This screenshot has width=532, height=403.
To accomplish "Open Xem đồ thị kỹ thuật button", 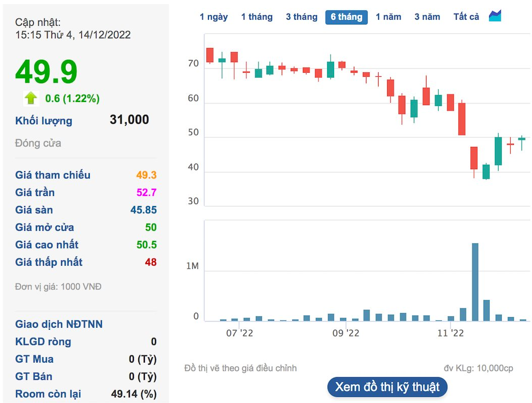I will coord(387,387).
